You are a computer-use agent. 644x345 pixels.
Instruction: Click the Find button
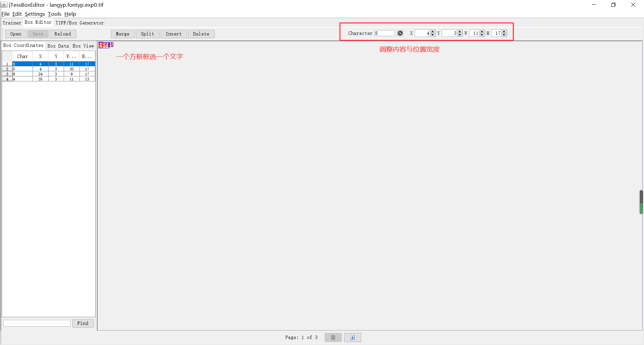click(83, 323)
